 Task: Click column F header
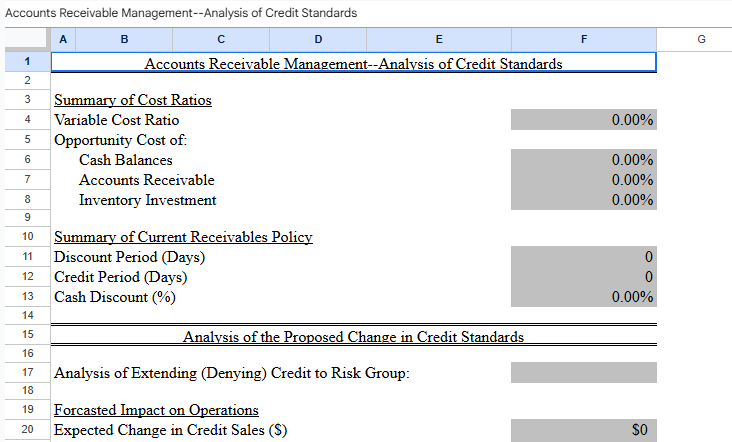coord(583,40)
